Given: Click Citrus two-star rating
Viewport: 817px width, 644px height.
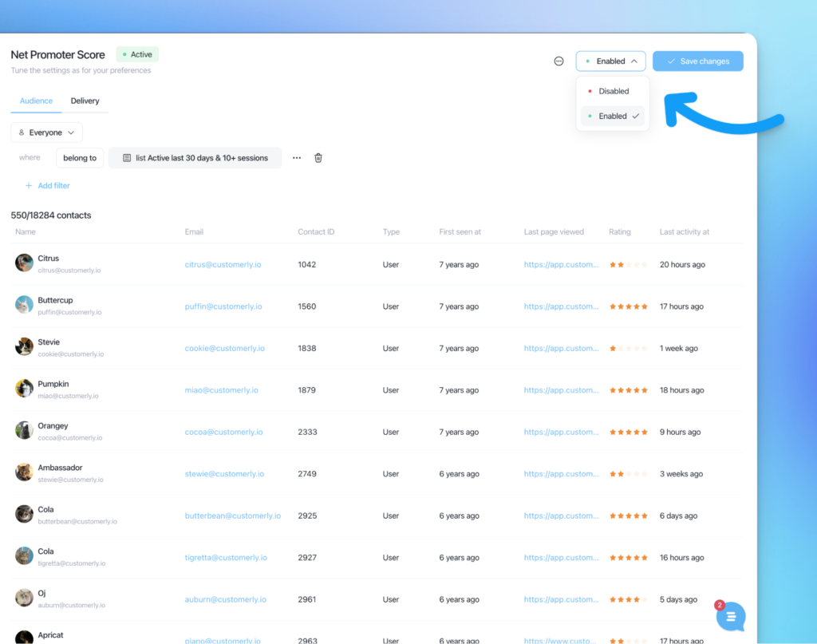Looking at the screenshot, I should (629, 265).
